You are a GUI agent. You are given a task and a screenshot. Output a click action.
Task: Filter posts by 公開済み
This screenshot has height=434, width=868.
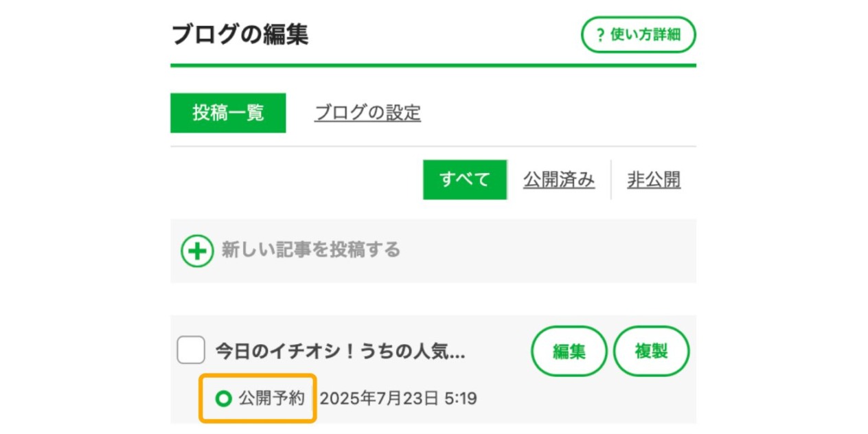coord(559,180)
